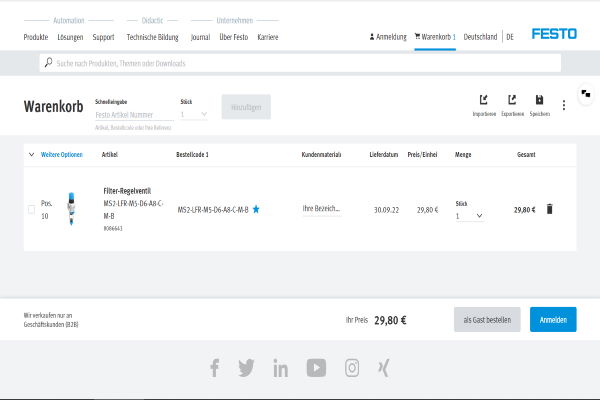Open the Facebook footer icon
The height and width of the screenshot is (400, 600).
(215, 368)
